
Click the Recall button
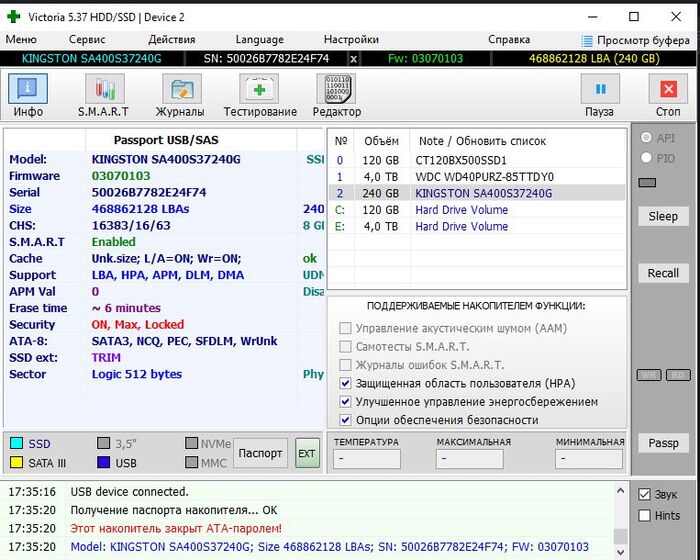[x=663, y=273]
